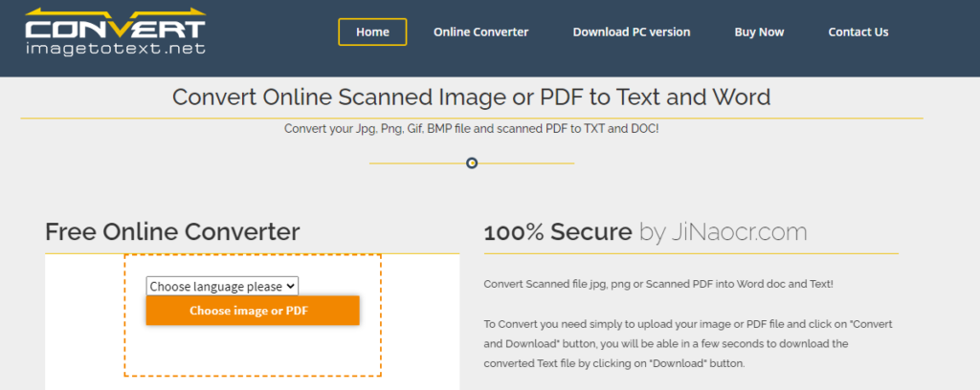Click the "Convert Scanned file jpg, png" paragraph
The height and width of the screenshot is (390, 980).
pyautogui.click(x=658, y=284)
